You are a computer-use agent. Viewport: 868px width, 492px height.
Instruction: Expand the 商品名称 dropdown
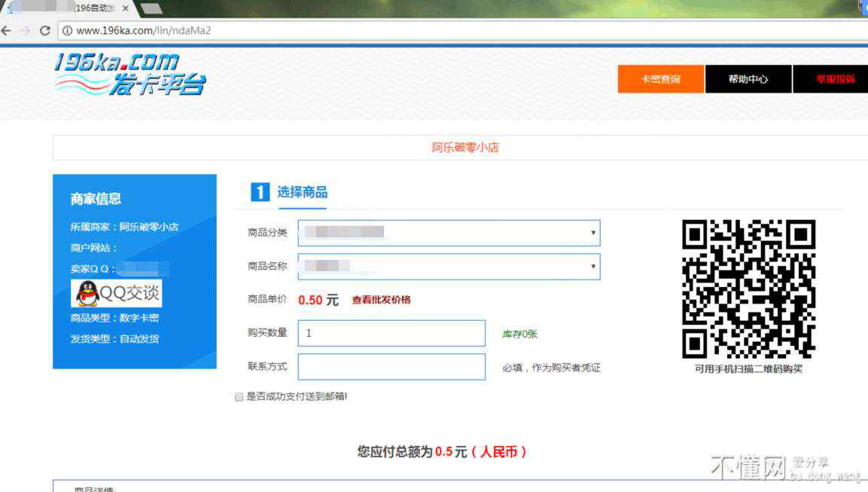tap(449, 266)
